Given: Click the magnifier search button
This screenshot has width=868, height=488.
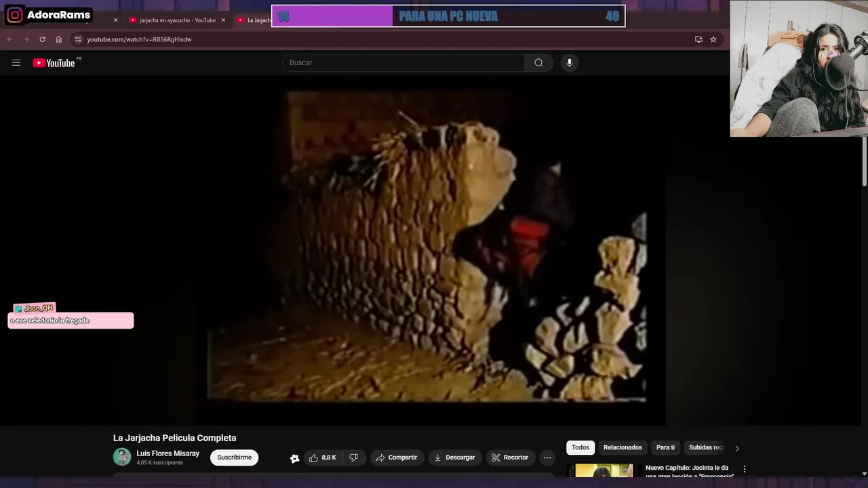Looking at the screenshot, I should 538,63.
